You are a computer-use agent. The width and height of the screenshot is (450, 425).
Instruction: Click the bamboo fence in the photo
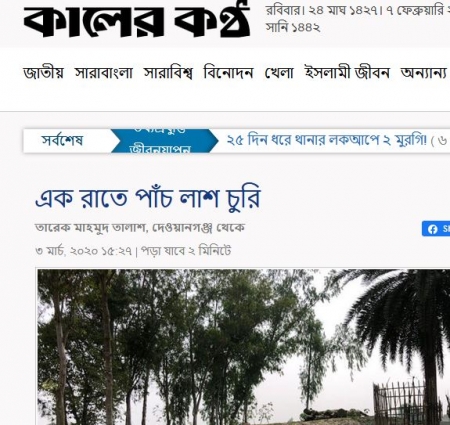[x=400, y=402]
